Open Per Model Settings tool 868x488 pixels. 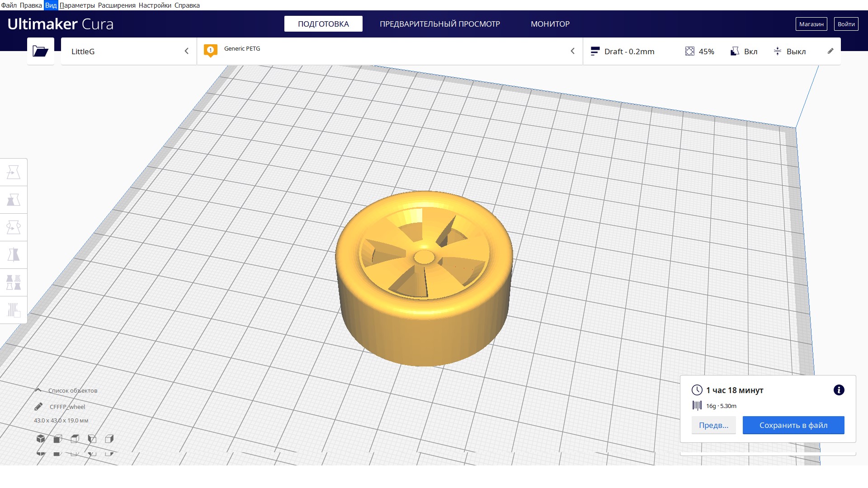[x=14, y=282]
